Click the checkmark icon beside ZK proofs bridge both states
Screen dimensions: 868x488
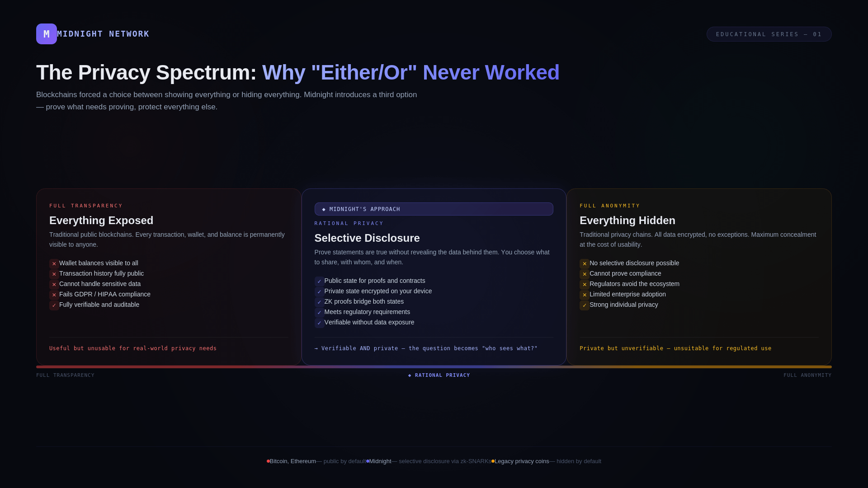pyautogui.click(x=319, y=302)
